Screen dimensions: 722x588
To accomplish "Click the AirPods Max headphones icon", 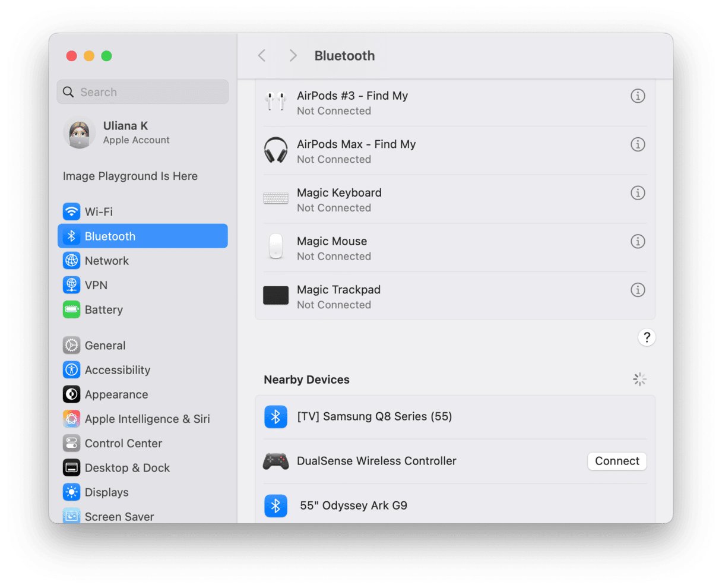I will pos(275,150).
